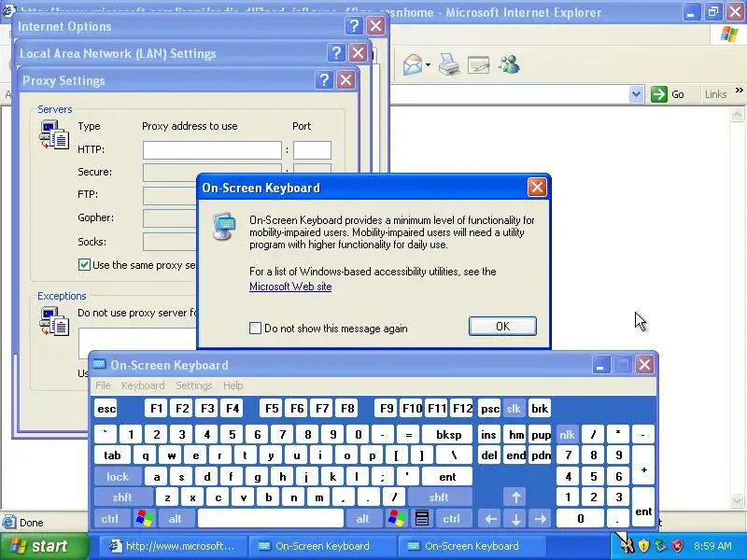This screenshot has height=560, width=747.
Task: Click the ins key on keyboard
Action: pyautogui.click(x=489, y=434)
